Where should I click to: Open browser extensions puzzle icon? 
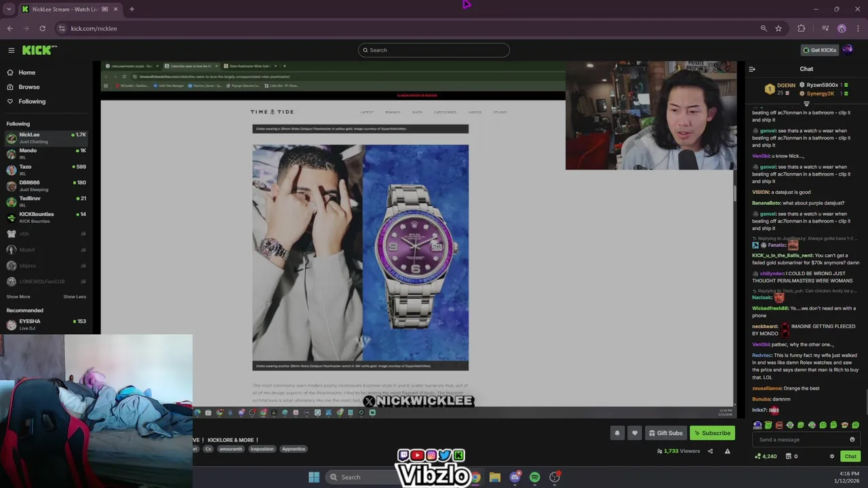click(x=801, y=28)
